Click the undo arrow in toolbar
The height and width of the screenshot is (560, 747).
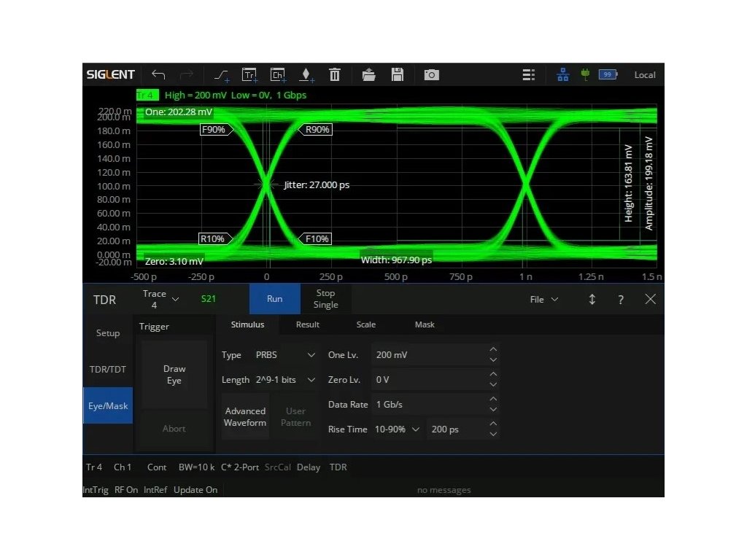click(158, 74)
